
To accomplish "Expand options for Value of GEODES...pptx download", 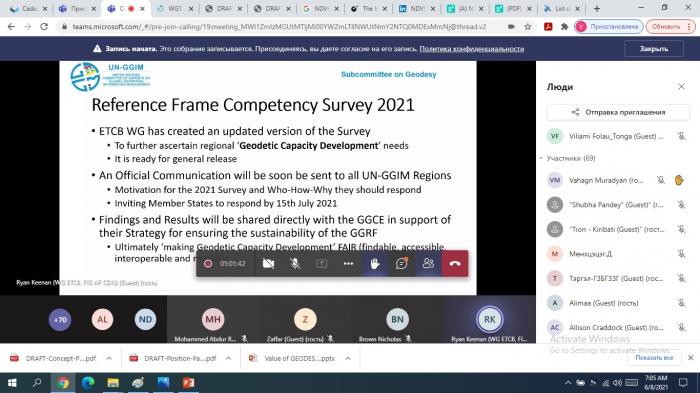I will pyautogui.click(x=348, y=358).
